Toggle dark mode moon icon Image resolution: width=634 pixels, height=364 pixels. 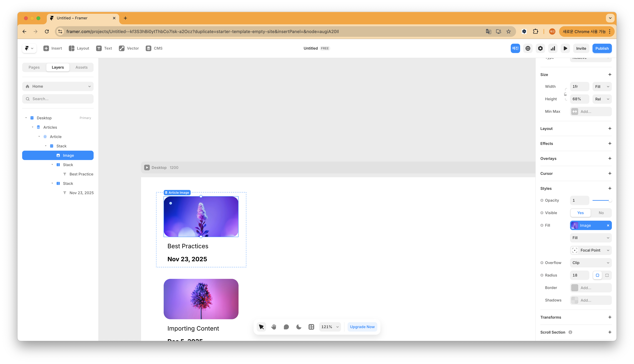pos(299,327)
